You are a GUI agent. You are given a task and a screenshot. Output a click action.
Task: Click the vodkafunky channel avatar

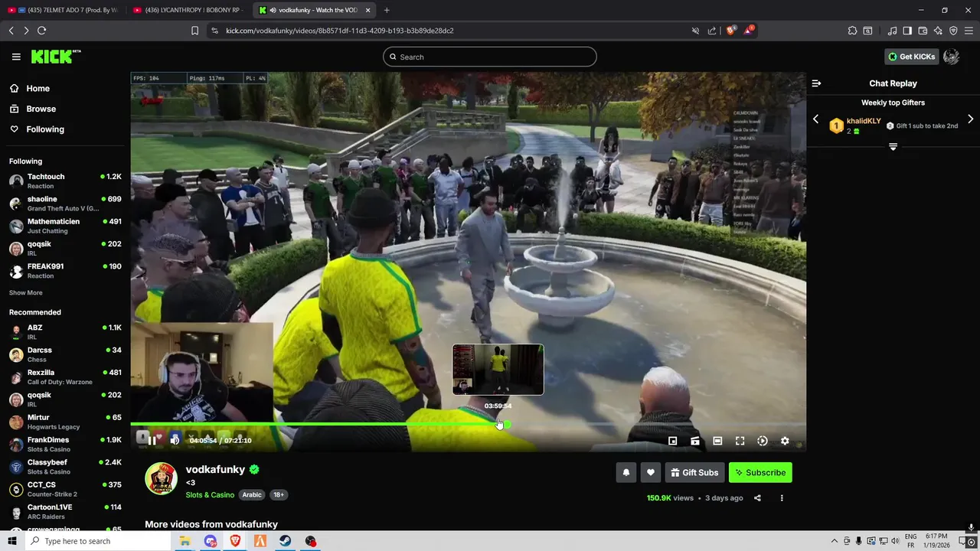point(161,479)
